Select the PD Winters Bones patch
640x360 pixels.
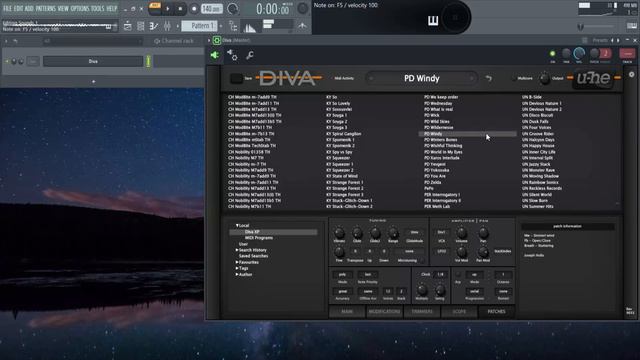(x=440, y=140)
